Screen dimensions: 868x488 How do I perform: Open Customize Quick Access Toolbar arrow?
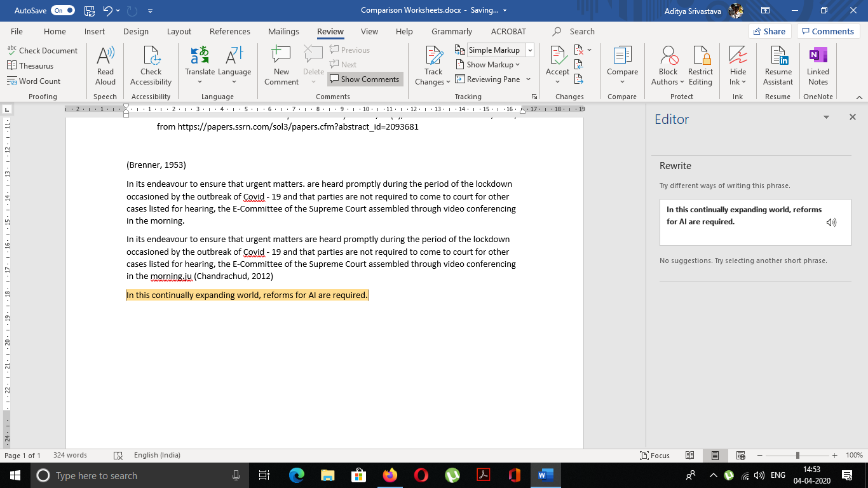(x=150, y=11)
